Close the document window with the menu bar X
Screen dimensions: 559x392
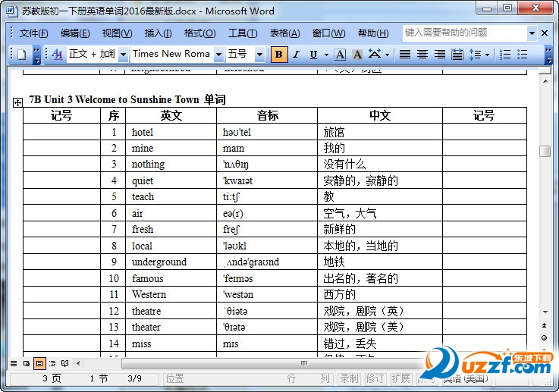tap(545, 33)
